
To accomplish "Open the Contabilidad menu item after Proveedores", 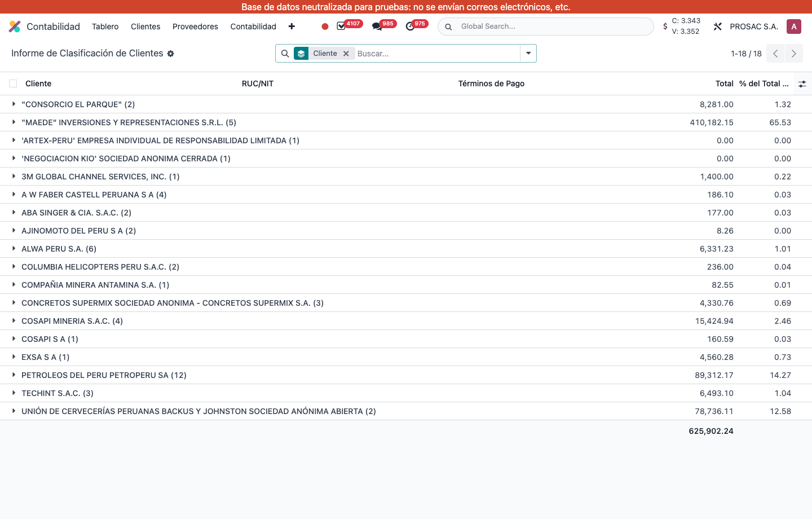I will click(253, 27).
